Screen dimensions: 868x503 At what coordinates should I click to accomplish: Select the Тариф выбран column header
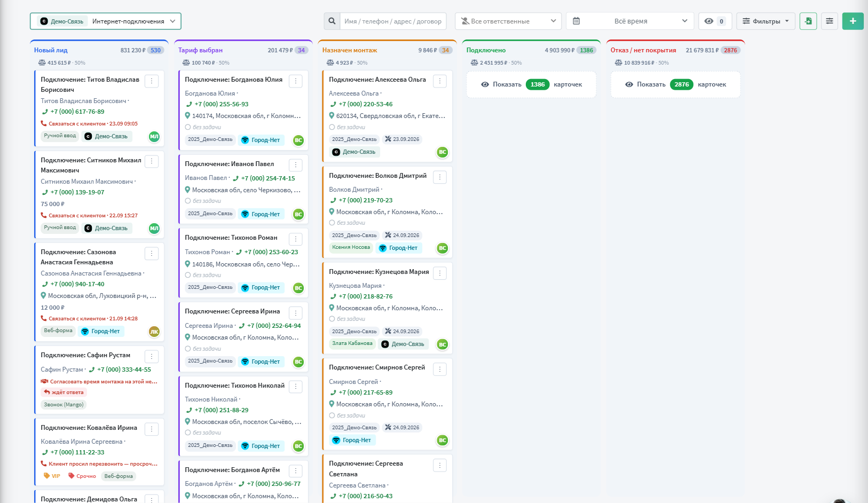(200, 50)
